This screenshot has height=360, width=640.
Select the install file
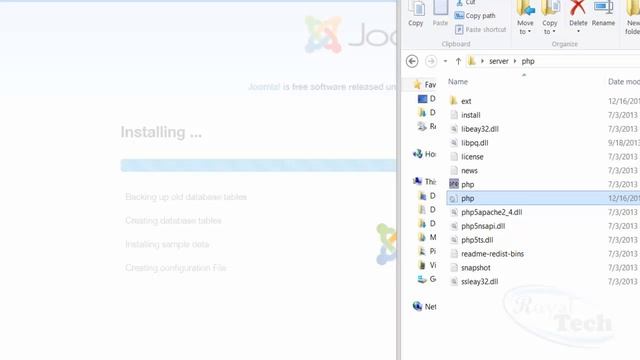(471, 115)
